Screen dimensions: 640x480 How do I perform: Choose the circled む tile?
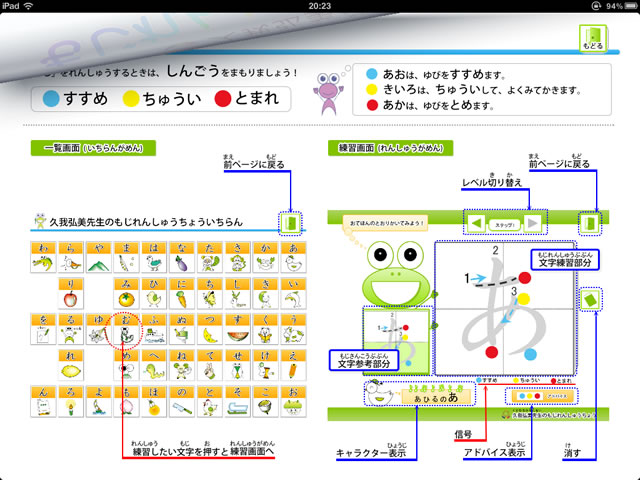pos(126,329)
